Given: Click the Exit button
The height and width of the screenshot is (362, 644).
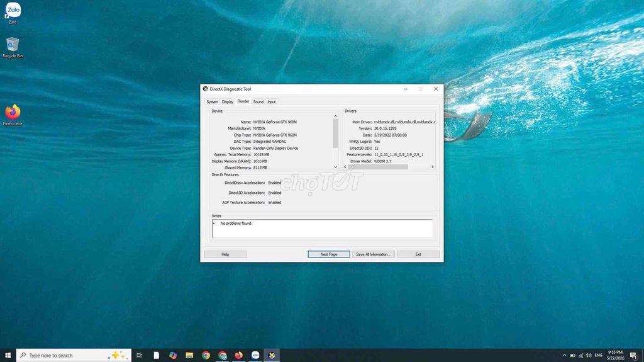Looking at the screenshot, I should 418,254.
